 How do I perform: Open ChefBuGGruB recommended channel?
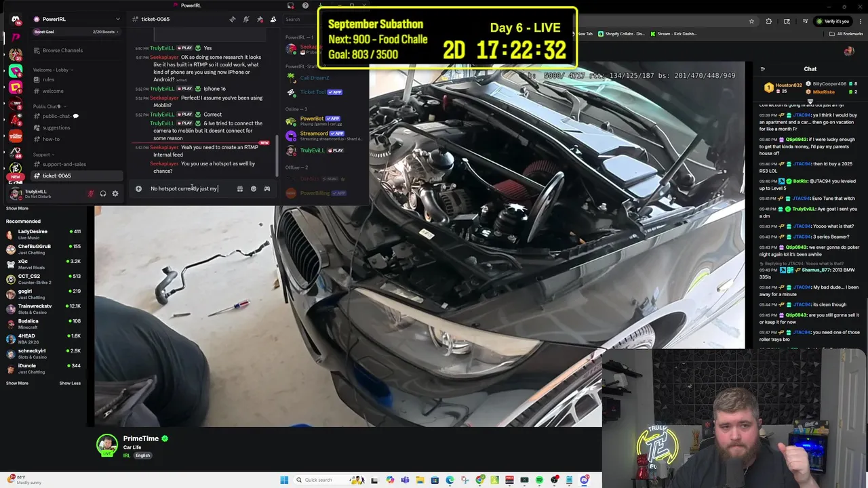coord(43,249)
